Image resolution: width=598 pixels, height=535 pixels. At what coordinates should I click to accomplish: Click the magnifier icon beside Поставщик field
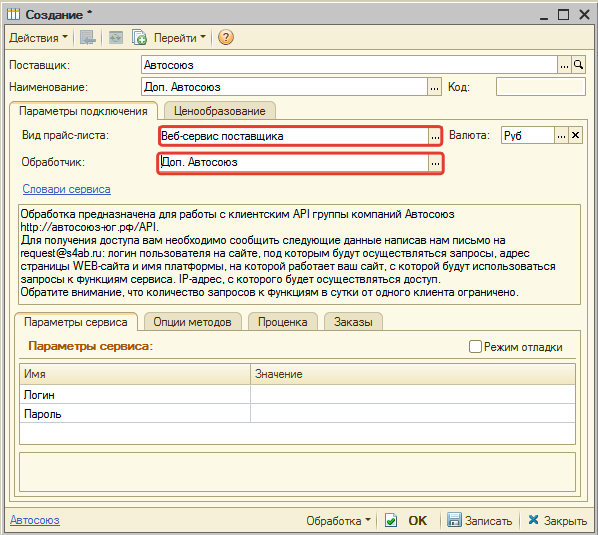(578, 65)
